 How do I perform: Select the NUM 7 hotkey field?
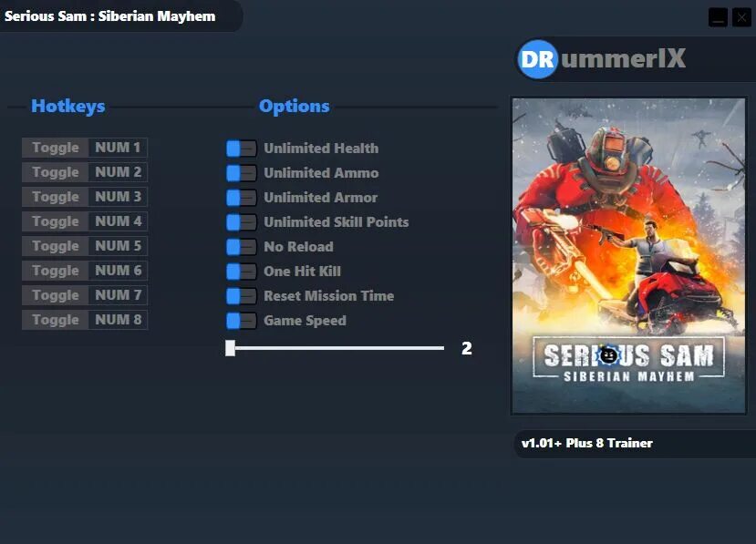[119, 295]
